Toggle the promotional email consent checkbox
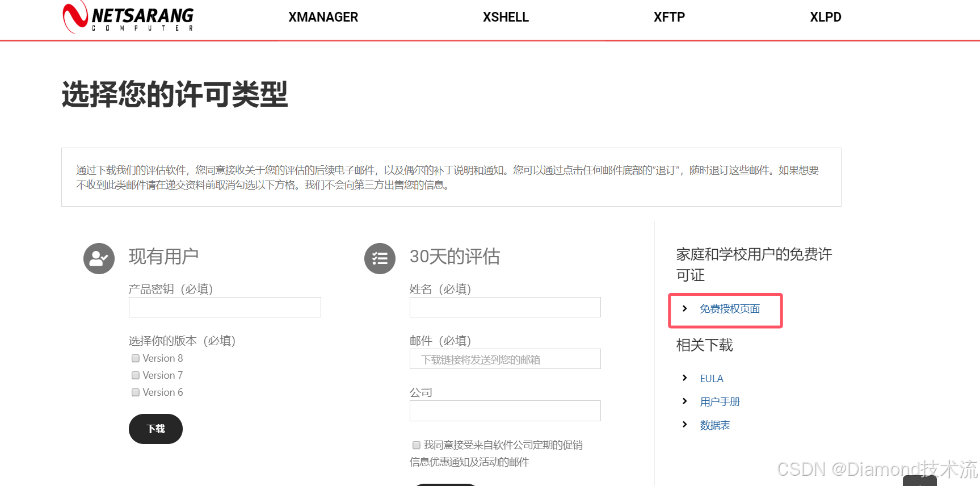The image size is (980, 486). [417, 445]
